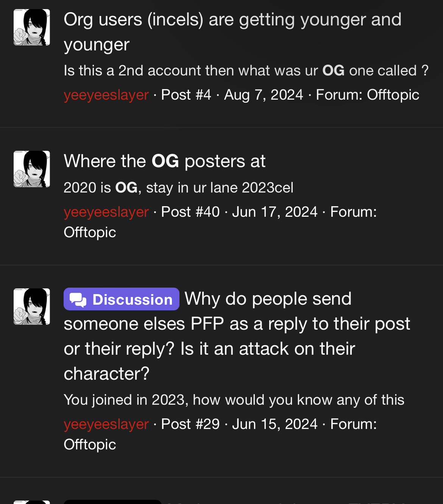Visit yeeyeeslayer profile on Post #40
This screenshot has width=443, height=504.
point(106,212)
